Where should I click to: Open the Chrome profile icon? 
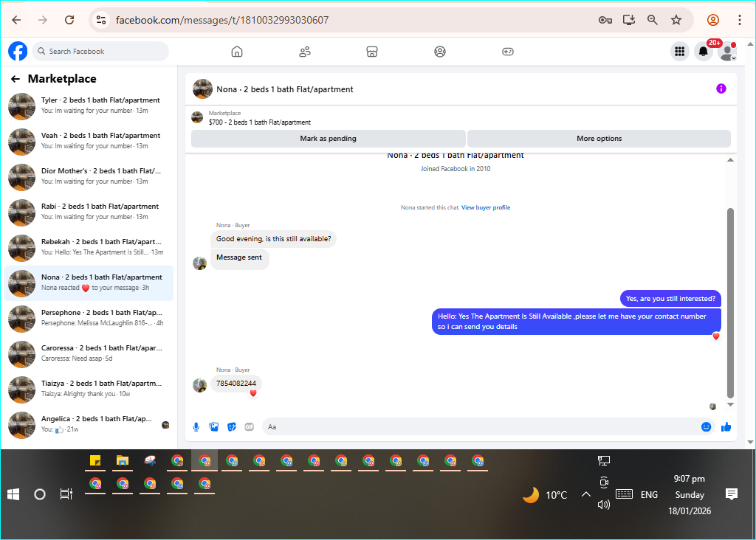[713, 20]
